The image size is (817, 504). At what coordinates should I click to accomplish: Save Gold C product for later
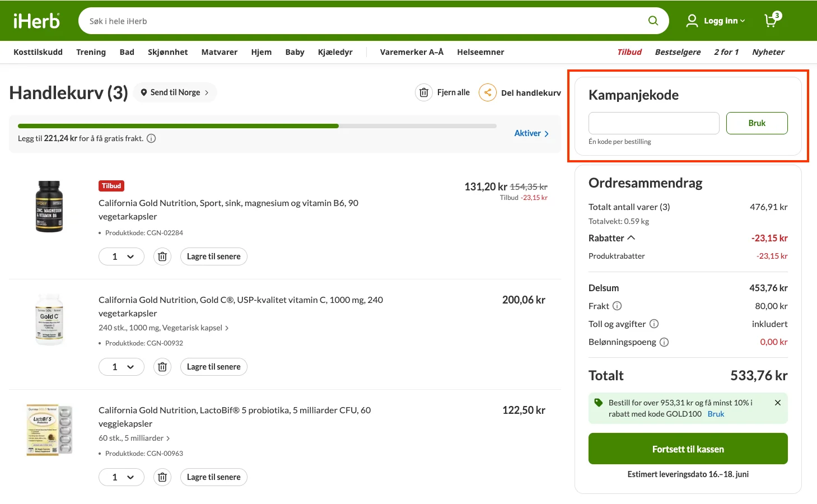point(214,367)
